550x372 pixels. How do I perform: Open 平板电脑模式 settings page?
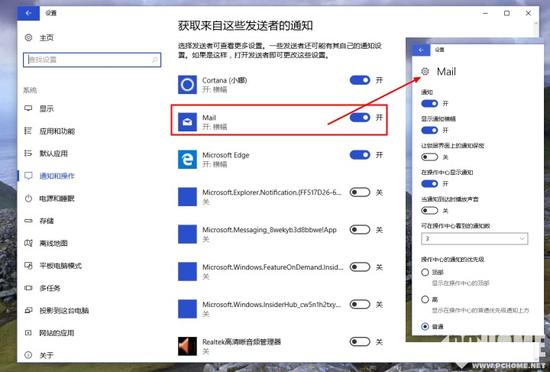tap(60, 266)
